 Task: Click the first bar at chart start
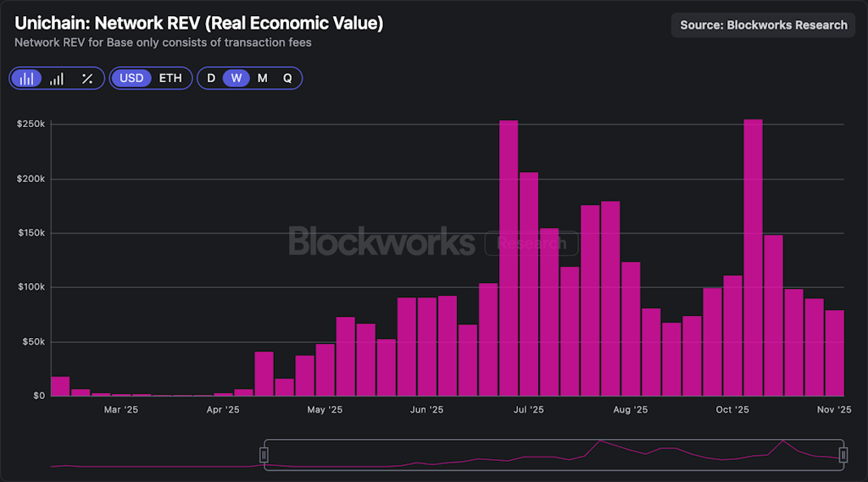click(x=60, y=386)
